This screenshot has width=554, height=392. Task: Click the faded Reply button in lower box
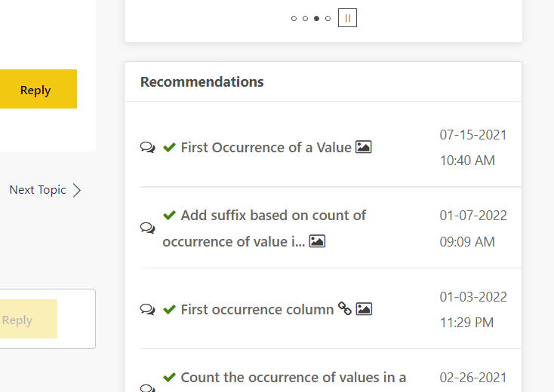28,319
